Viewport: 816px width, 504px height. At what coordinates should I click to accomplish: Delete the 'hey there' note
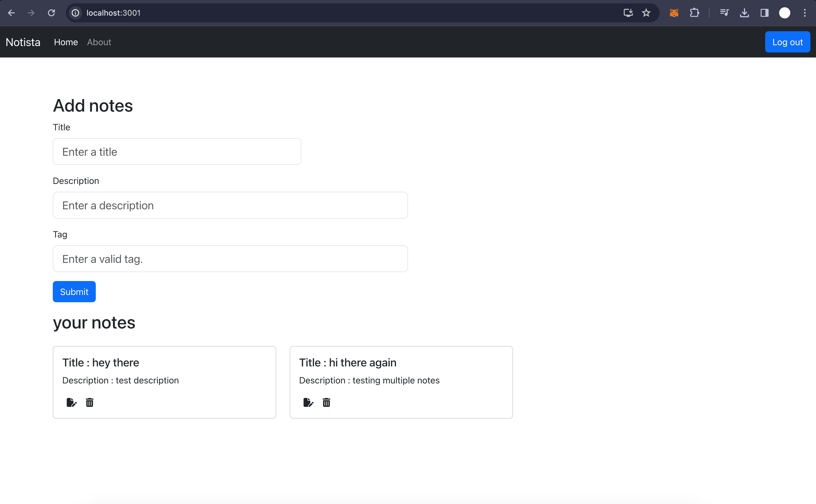(89, 402)
